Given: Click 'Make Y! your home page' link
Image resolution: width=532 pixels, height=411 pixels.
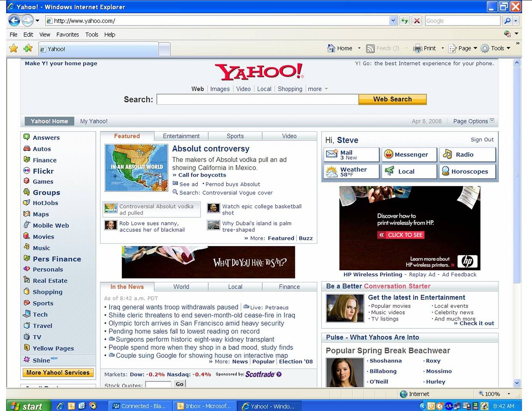Looking at the screenshot, I should [61, 64].
